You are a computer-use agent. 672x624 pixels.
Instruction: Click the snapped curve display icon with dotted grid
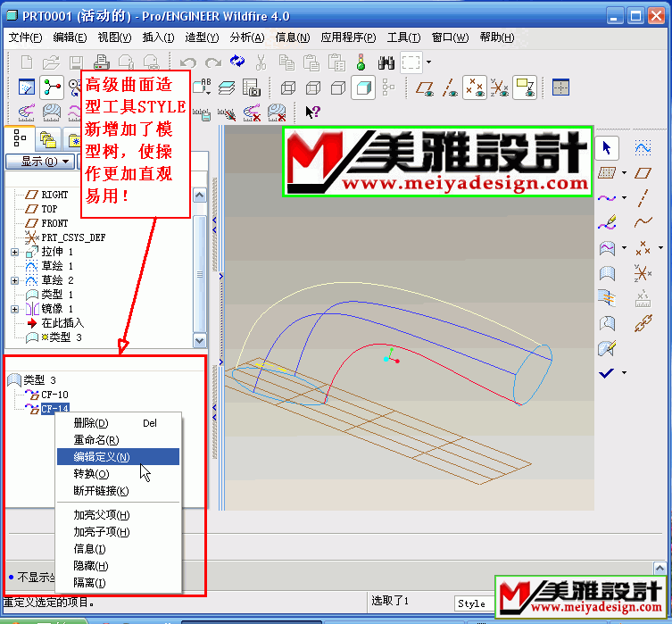[x=643, y=148]
